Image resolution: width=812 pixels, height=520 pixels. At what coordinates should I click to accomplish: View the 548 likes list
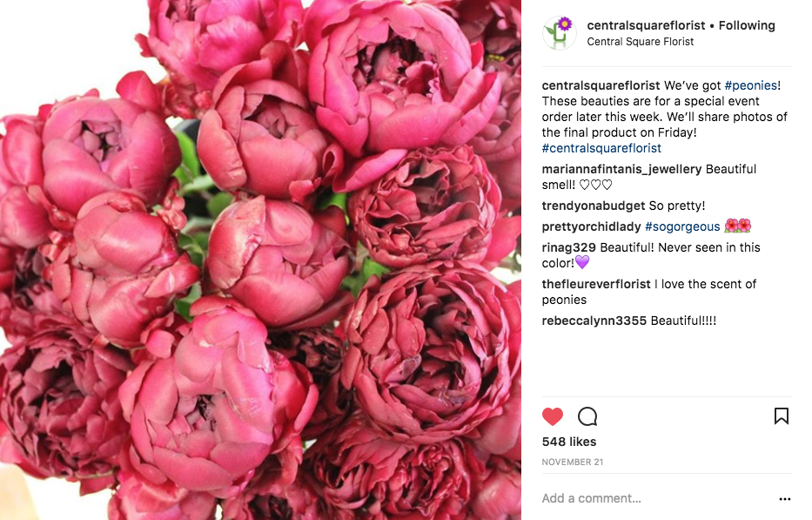[569, 442]
